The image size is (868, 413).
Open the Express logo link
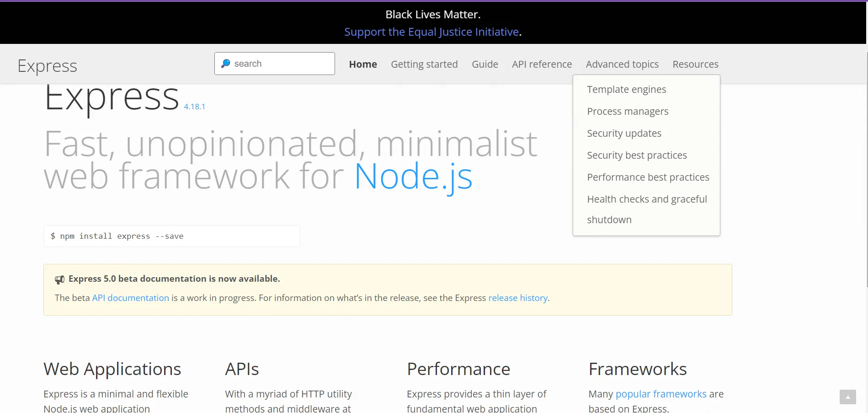click(x=47, y=66)
